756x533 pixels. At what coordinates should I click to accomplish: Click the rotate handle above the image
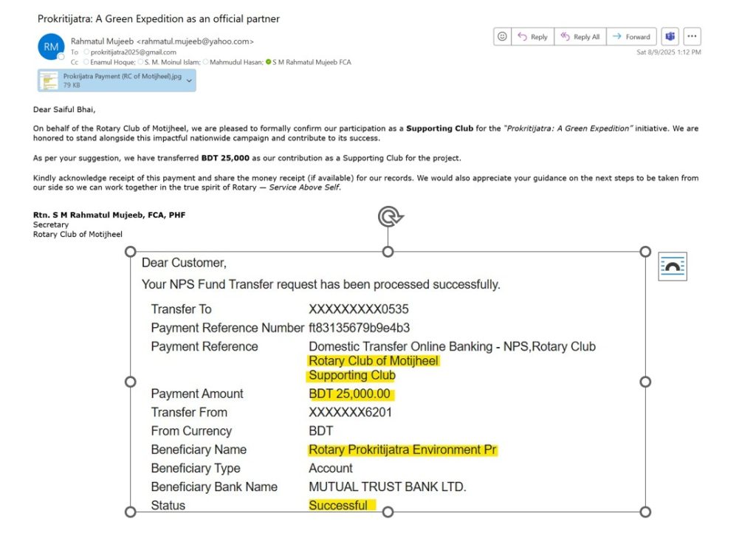390,216
